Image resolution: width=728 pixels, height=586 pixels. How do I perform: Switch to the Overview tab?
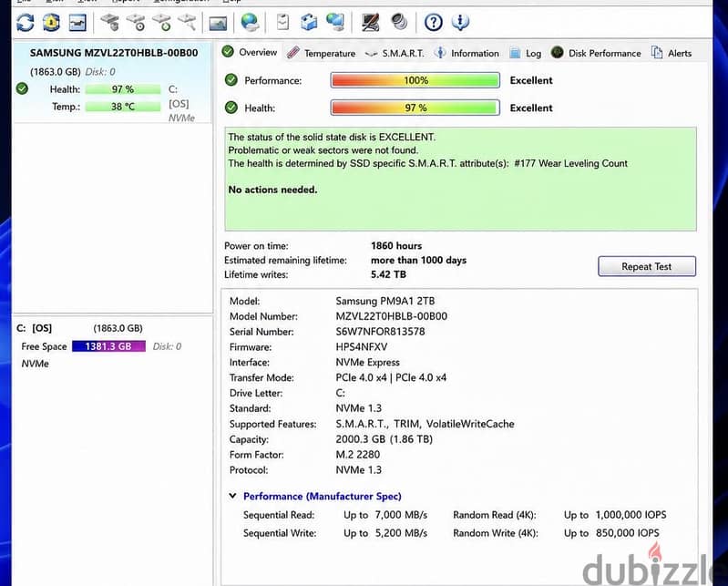coord(250,53)
